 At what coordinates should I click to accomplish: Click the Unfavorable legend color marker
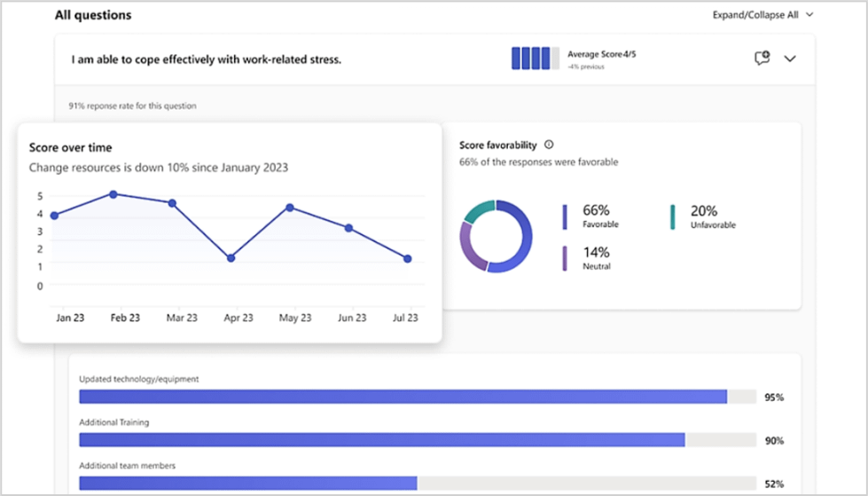tap(673, 217)
